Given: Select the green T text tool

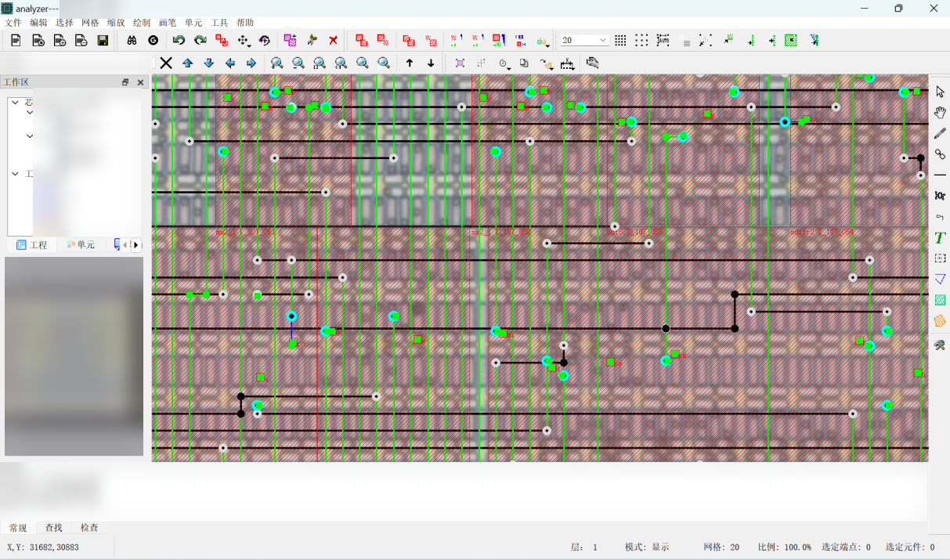Looking at the screenshot, I should 940,237.
